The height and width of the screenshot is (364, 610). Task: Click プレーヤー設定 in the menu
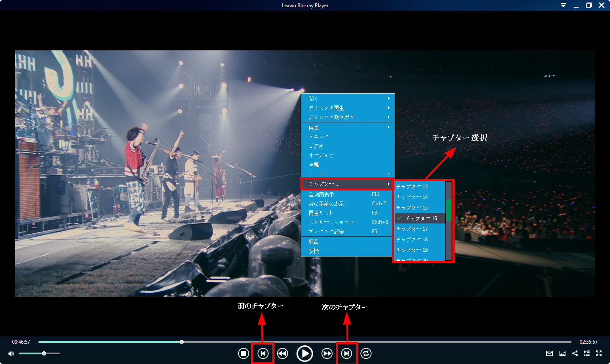coord(327,232)
